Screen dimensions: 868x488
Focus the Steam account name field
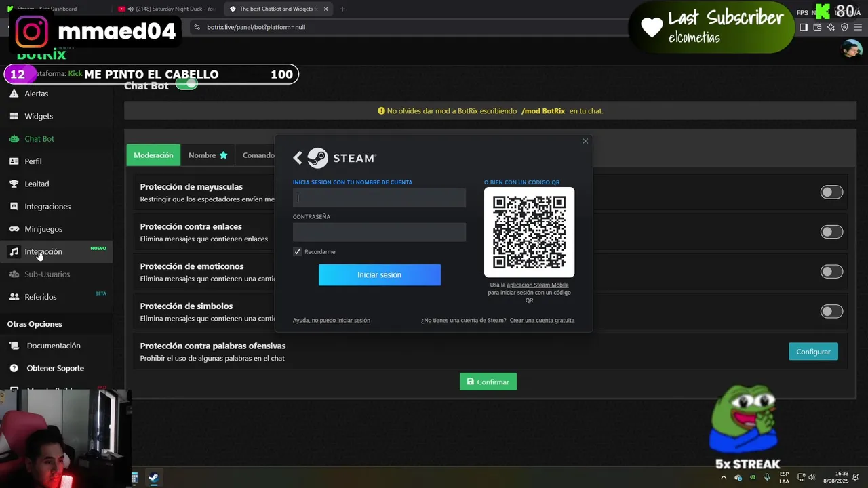pos(380,198)
